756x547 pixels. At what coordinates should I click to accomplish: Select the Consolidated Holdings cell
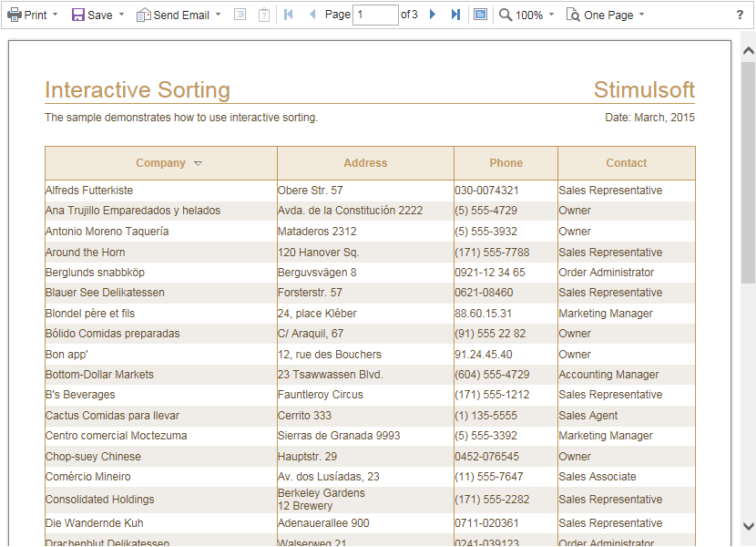[161, 500]
